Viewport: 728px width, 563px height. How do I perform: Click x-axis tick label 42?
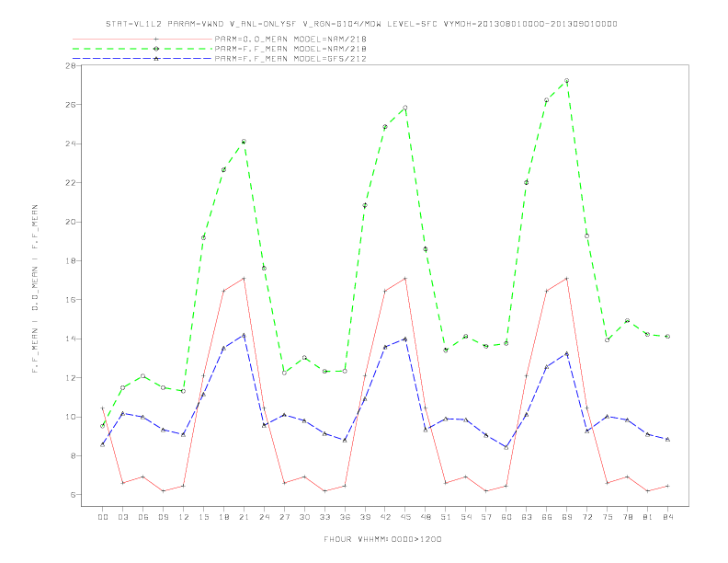385,517
